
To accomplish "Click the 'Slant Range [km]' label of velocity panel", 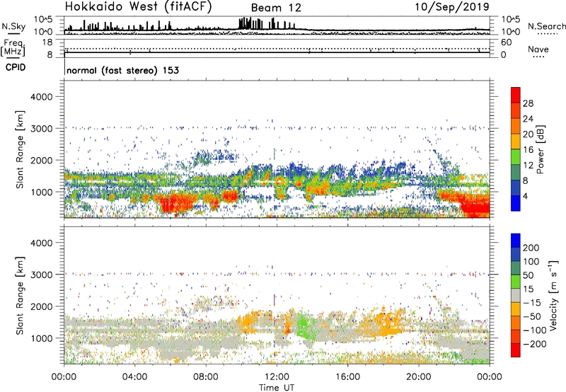I will [x=20, y=295].
